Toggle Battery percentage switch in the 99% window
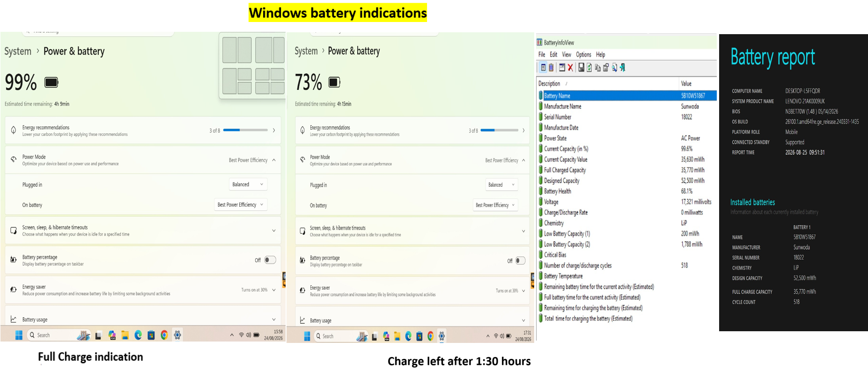Viewport: 868px width, 371px height. tap(270, 260)
